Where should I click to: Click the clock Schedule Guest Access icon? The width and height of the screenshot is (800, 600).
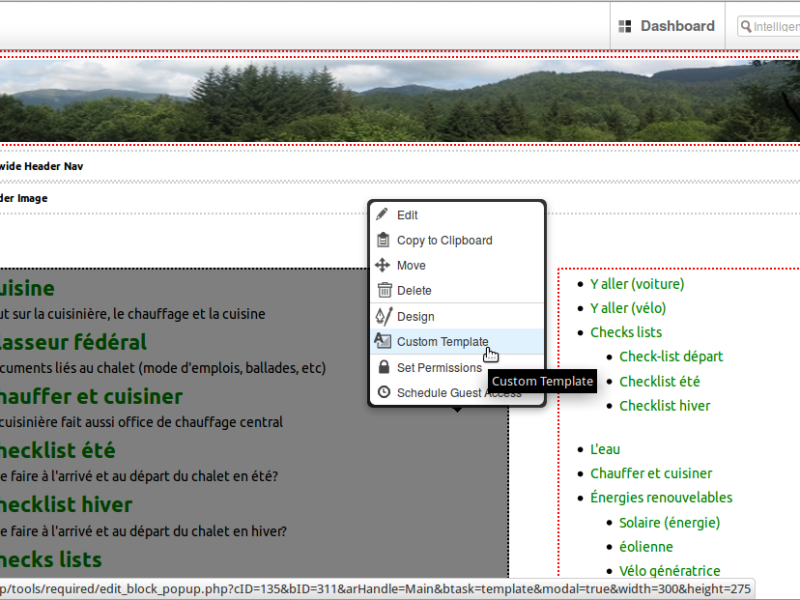[384, 392]
